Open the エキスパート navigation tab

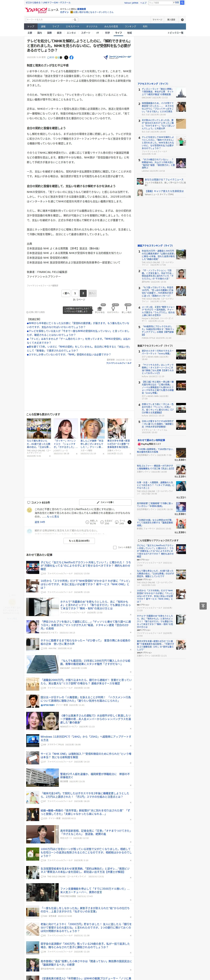72,26
